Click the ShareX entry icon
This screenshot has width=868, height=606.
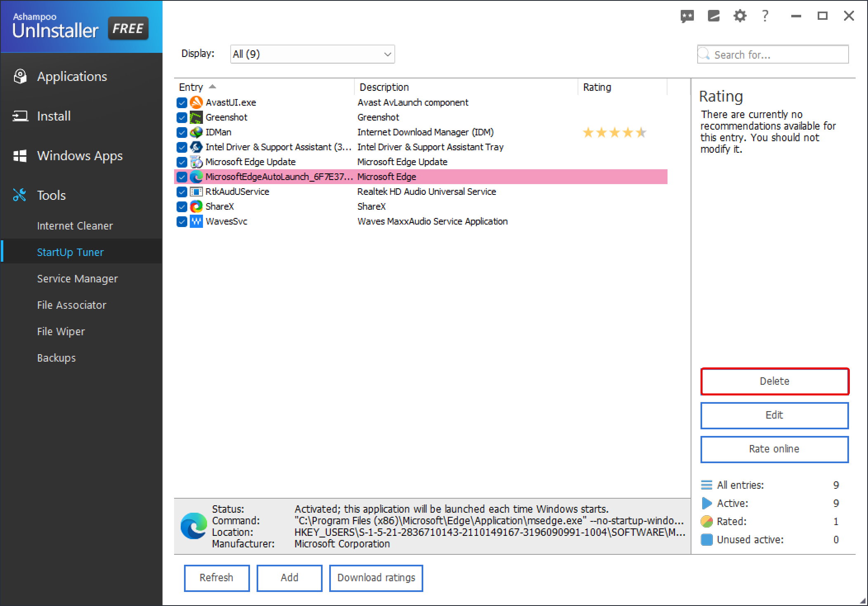click(196, 206)
